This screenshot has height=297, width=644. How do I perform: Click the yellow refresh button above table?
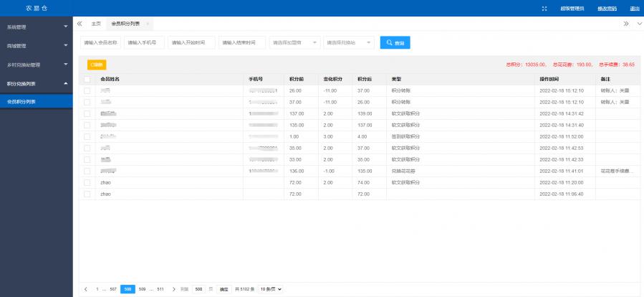click(97, 65)
